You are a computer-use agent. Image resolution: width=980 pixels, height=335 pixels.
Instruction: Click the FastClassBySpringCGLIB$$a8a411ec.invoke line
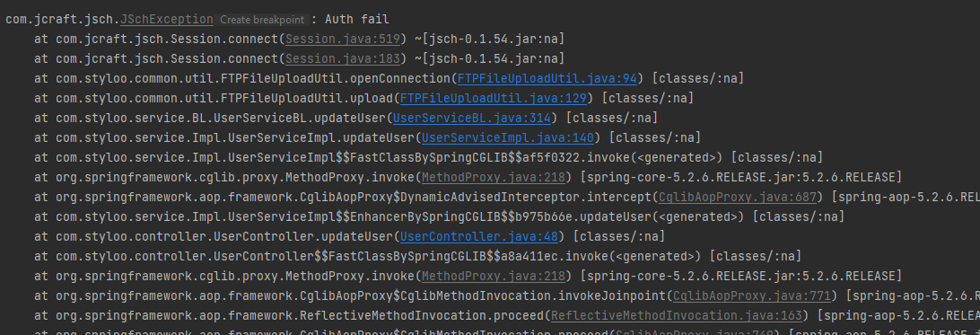pyautogui.click(x=417, y=256)
